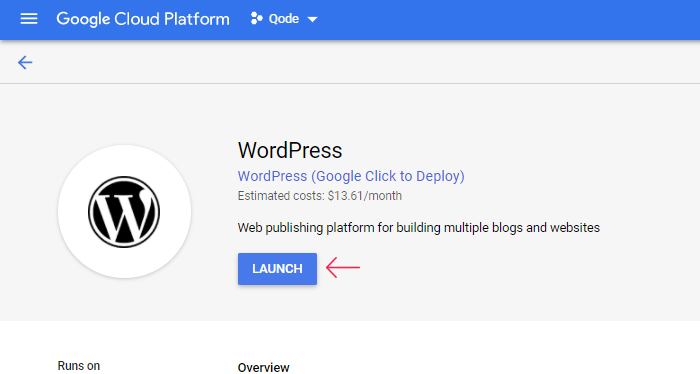Viewport: 700px width, 374px height.
Task: Open the Qode project selector dropdown
Action: point(284,19)
